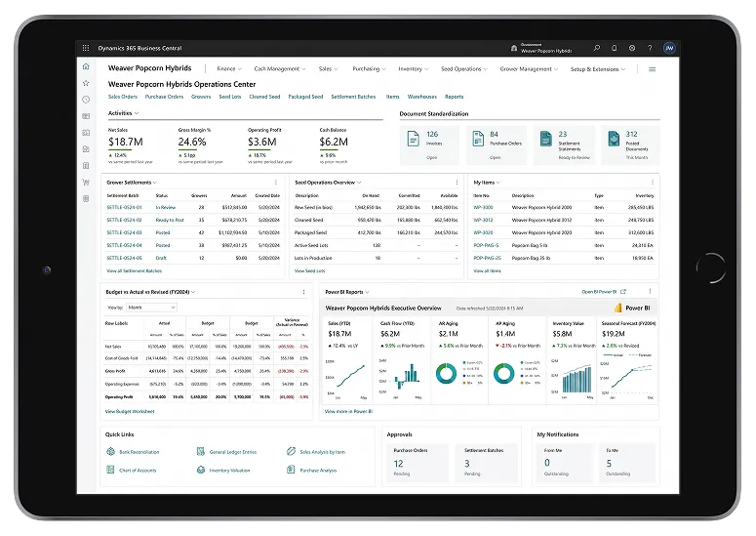Click the favorites star sidebar icon
Screen dimensions: 756x536
point(86,83)
